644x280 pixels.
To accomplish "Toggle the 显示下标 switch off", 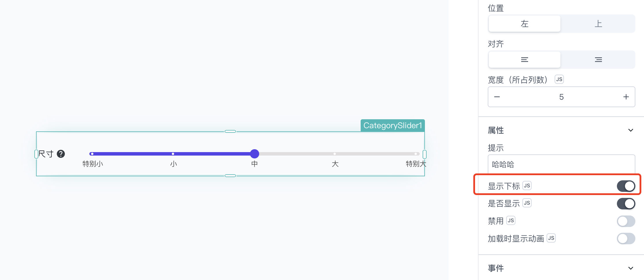I will (626, 186).
